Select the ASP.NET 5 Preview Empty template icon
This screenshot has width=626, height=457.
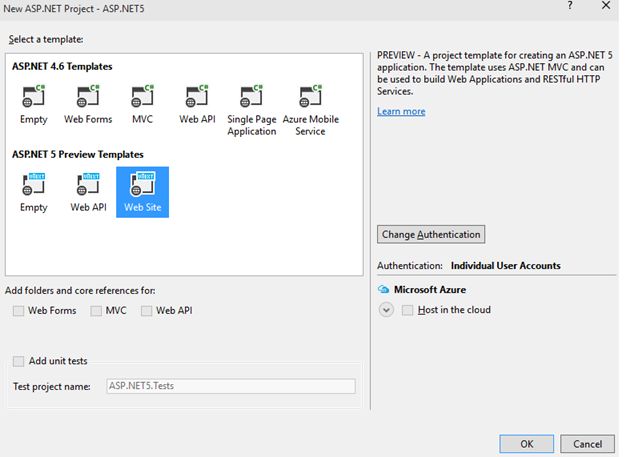click(x=34, y=184)
